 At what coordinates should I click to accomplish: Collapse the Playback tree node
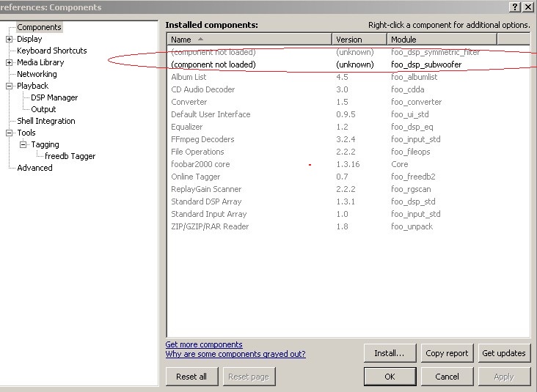pos(10,86)
